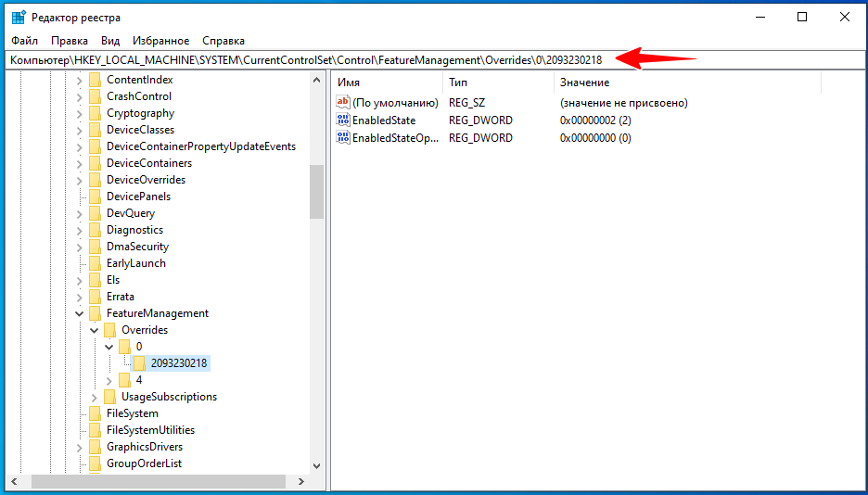Click the tree vertical scrollbar thumb
The width and height of the screenshot is (868, 495).
pos(316,192)
